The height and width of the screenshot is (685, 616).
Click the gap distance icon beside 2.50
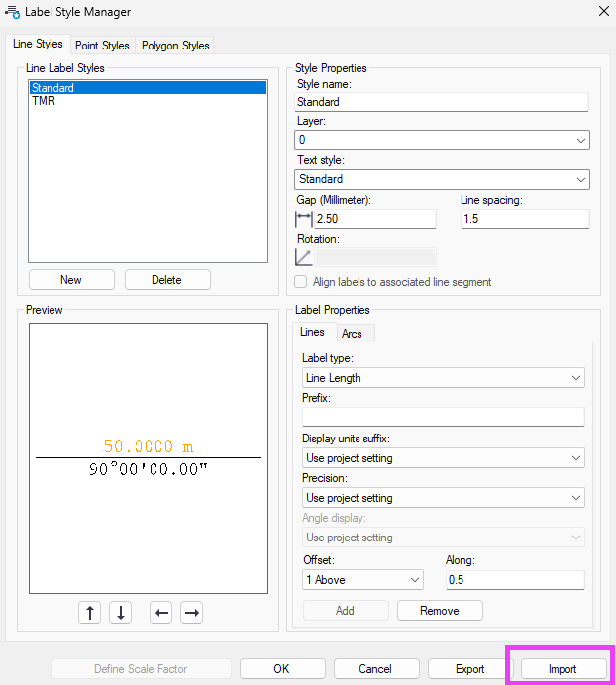coord(303,219)
